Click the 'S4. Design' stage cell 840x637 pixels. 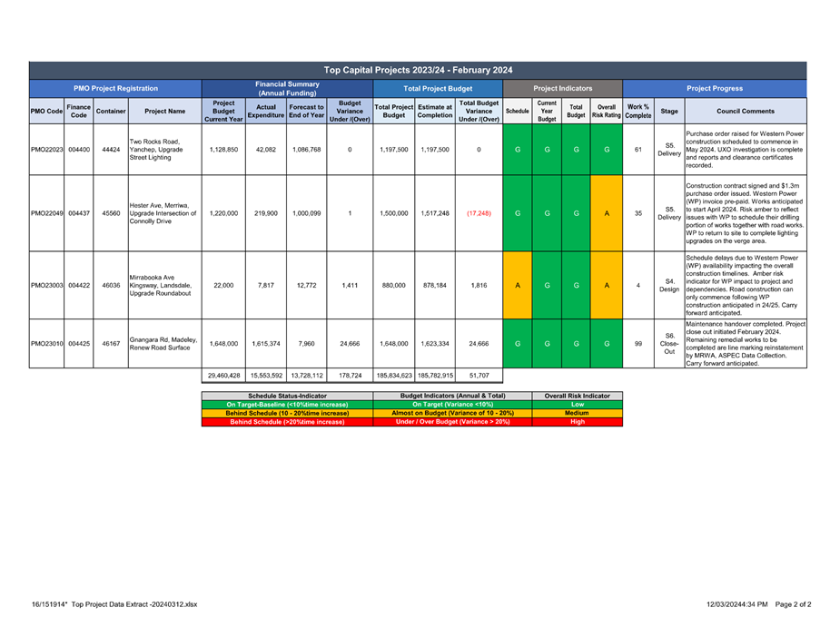(x=669, y=286)
